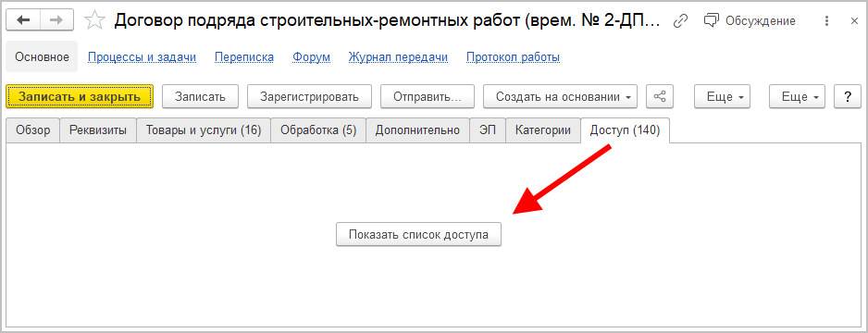Open help with the question mark button
The width and height of the screenshot is (868, 333).
click(848, 96)
